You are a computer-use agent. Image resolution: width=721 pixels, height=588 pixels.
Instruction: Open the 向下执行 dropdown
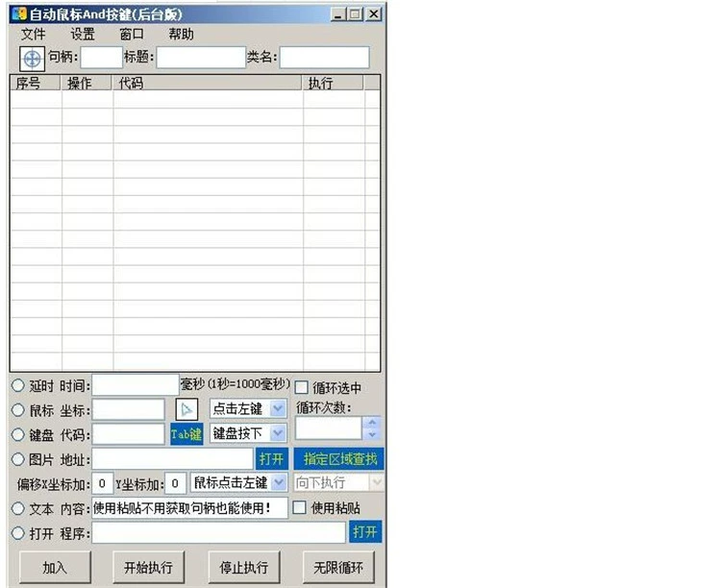tap(377, 482)
